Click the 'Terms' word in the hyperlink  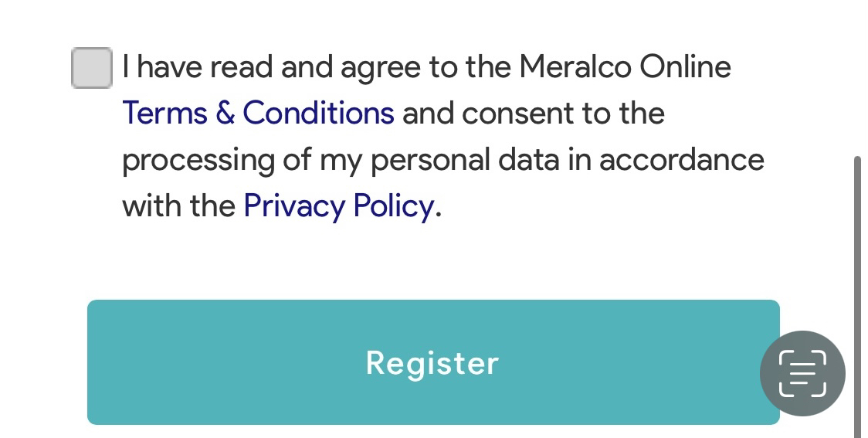pyautogui.click(x=164, y=113)
